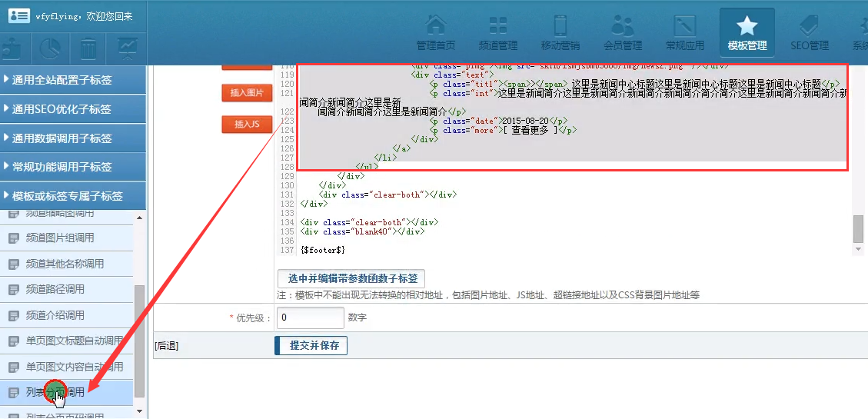The image size is (868, 419).
Task: Expand 通用SEO优化子标签 section
Action: [x=73, y=109]
